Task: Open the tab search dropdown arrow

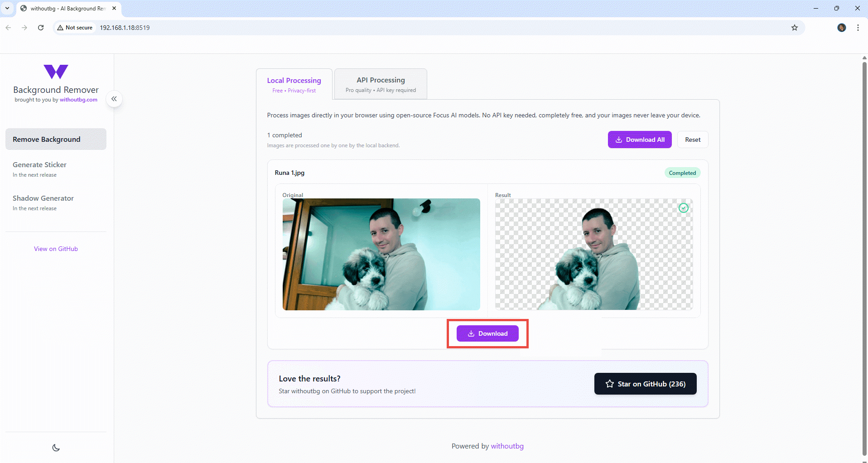Action: point(7,8)
